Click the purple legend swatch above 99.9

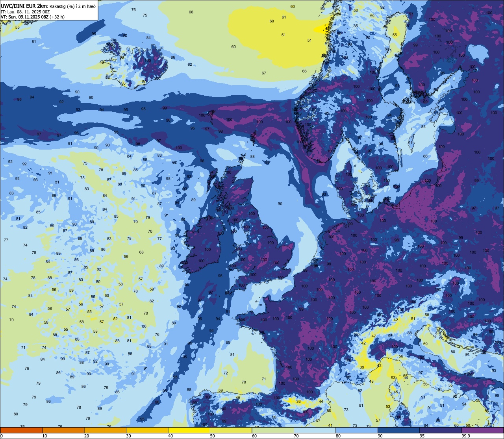point(483,430)
